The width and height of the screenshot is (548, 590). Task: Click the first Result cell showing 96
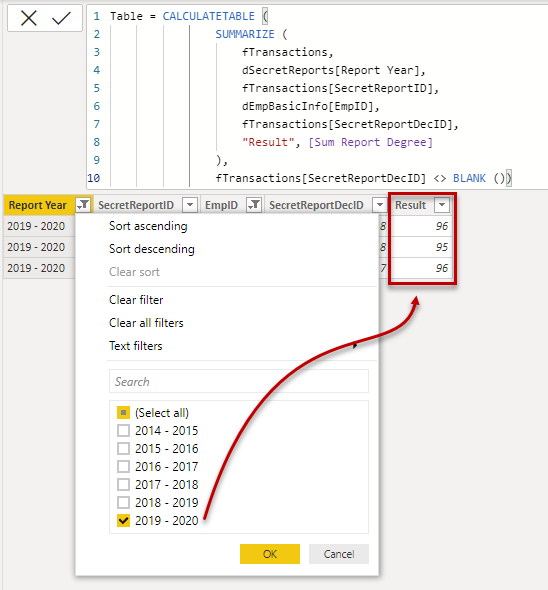click(422, 226)
